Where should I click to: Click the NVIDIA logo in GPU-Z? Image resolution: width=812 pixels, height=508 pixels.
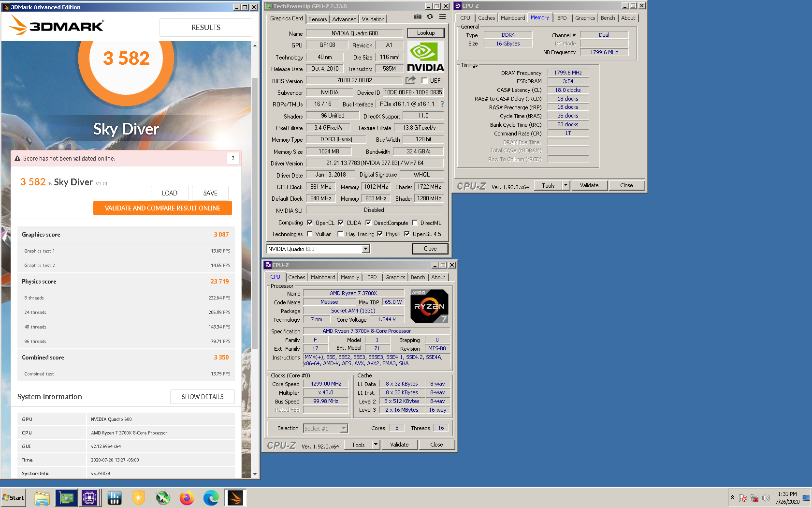(425, 57)
